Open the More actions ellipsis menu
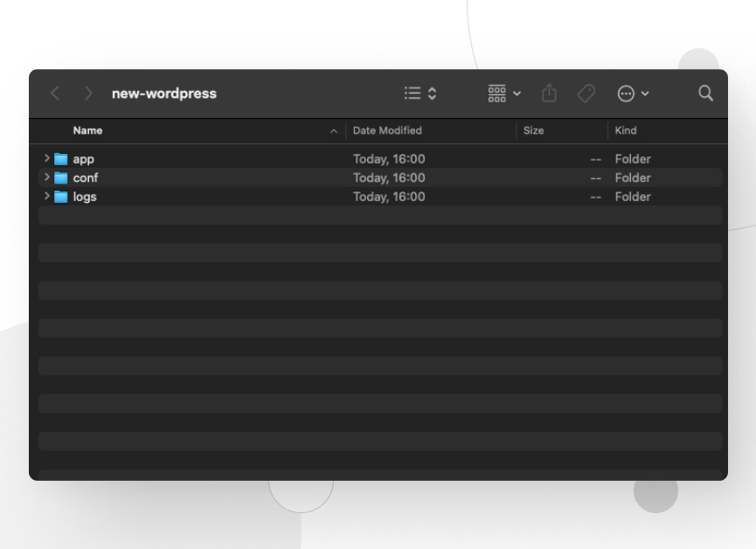The width and height of the screenshot is (756, 549). 633,94
